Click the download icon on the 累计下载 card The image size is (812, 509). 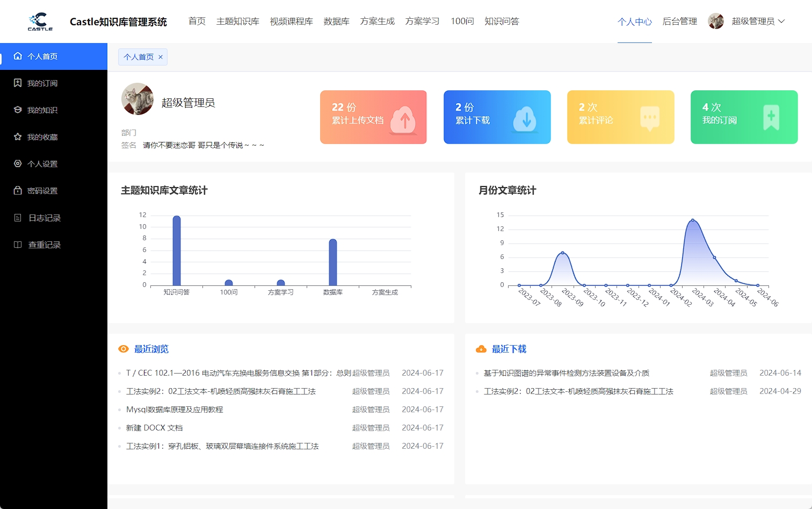525,120
